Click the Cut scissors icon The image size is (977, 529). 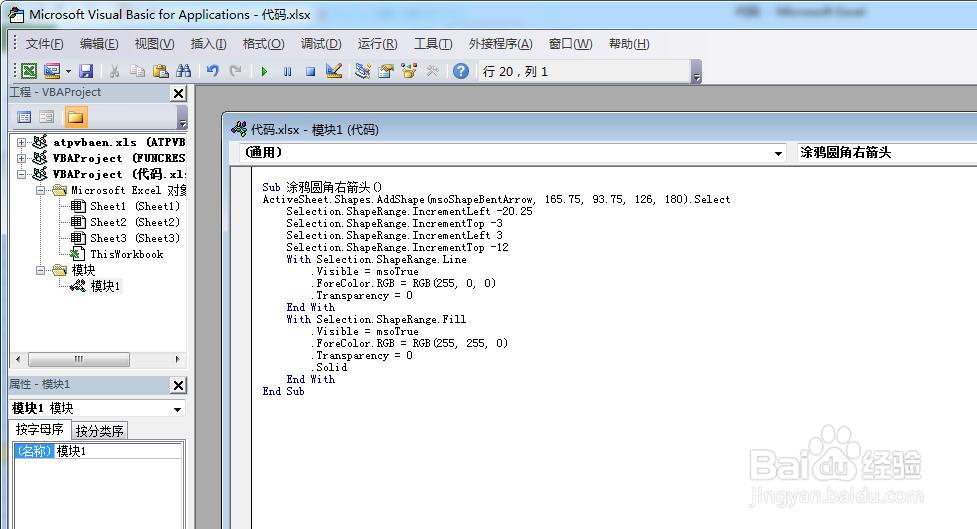(114, 71)
